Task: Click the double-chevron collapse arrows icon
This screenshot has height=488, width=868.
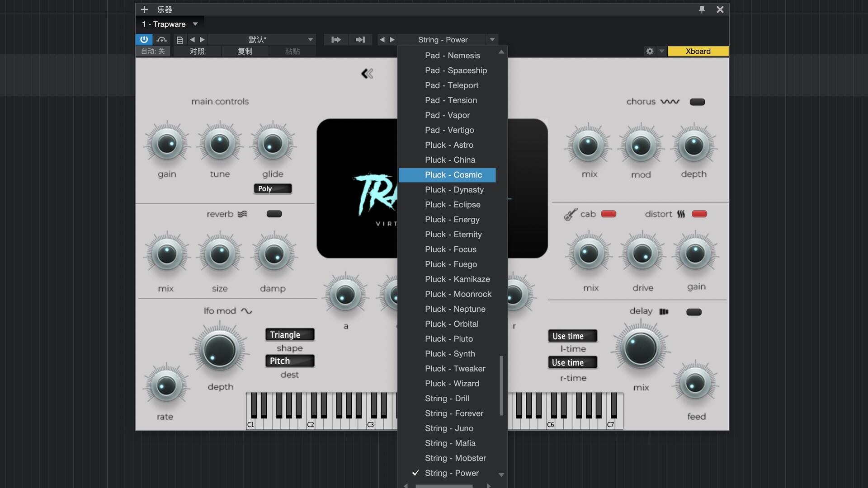Action: point(367,74)
